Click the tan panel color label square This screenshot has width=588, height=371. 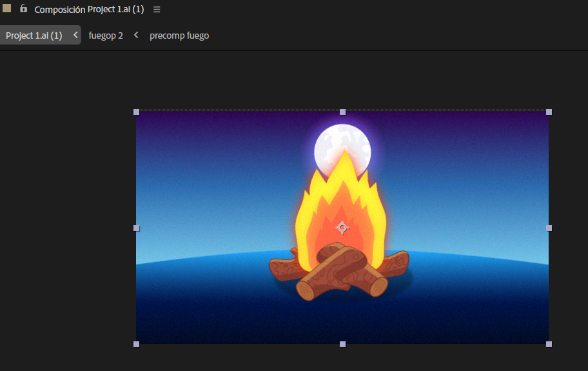[x=6, y=8]
